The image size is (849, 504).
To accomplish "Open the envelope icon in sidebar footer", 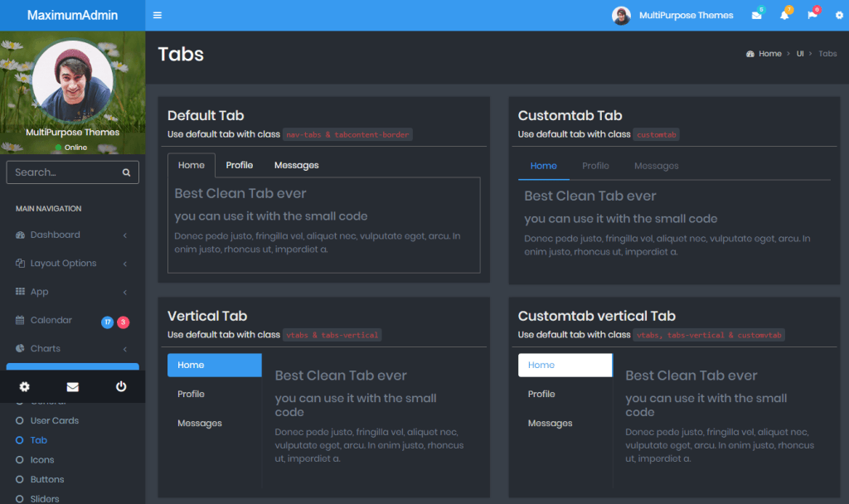I will [x=73, y=386].
